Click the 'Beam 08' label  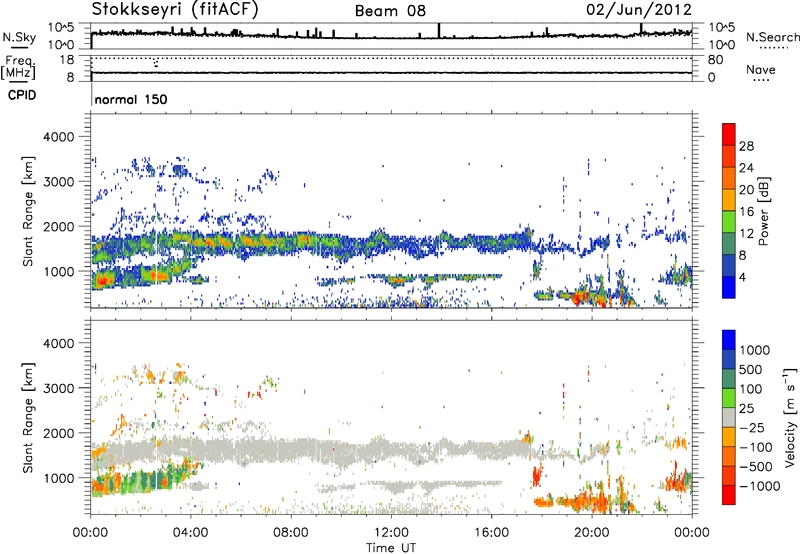pyautogui.click(x=390, y=11)
